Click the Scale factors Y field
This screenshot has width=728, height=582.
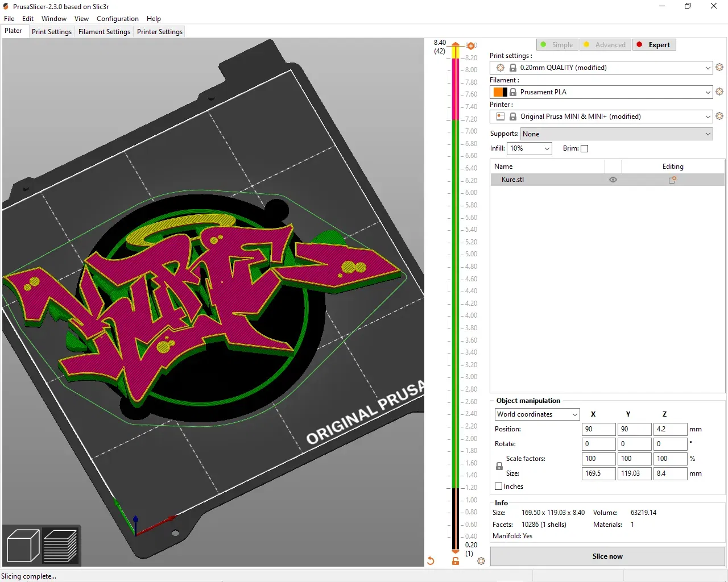pos(635,459)
